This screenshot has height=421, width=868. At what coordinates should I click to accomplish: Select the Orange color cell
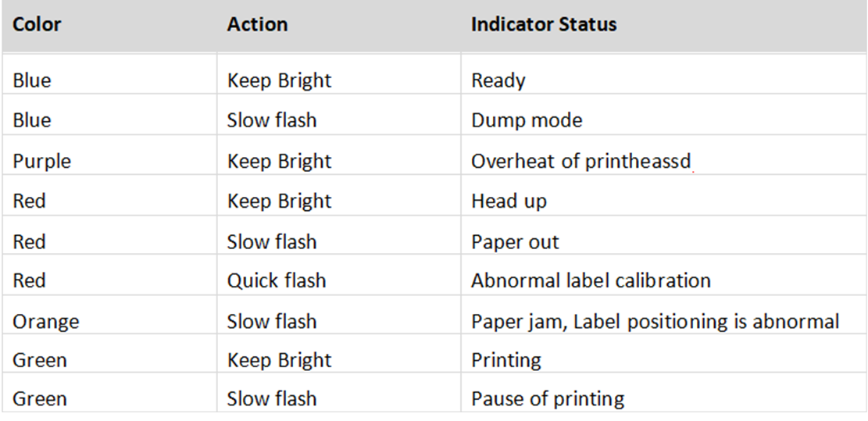(45, 321)
